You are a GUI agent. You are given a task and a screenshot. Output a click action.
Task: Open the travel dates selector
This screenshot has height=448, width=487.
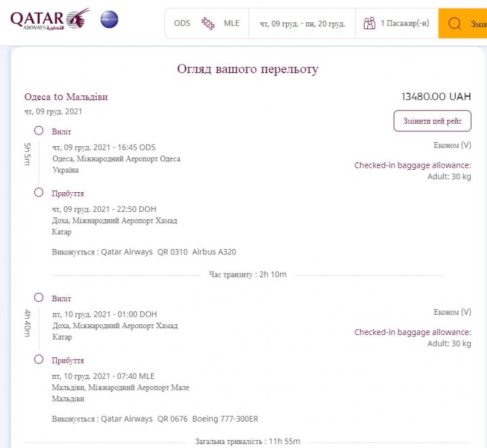point(302,24)
